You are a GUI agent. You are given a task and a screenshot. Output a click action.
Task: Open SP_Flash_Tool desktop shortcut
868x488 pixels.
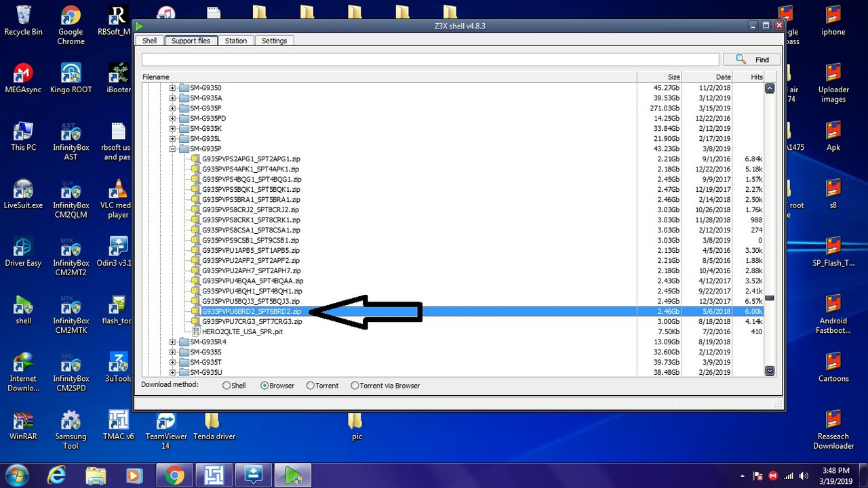coord(833,251)
